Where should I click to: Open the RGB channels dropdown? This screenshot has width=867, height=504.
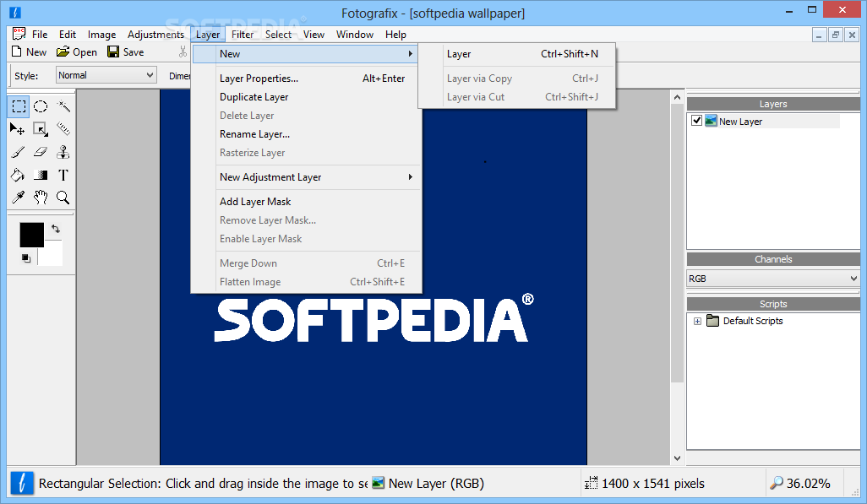(773, 279)
